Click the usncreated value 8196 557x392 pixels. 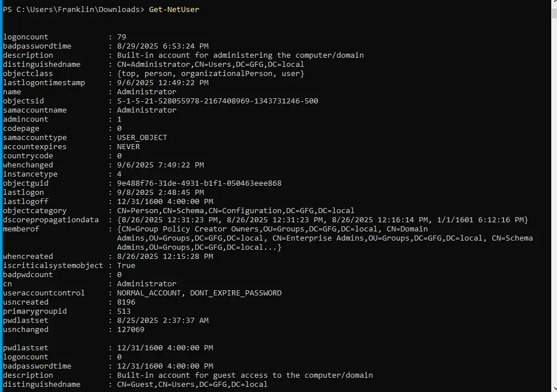[126, 302]
